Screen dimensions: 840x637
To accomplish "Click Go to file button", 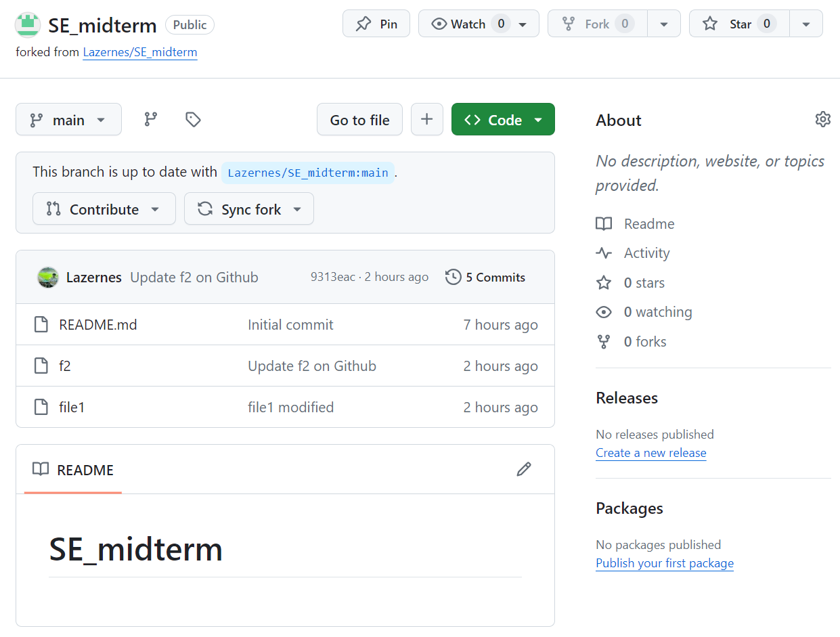I will click(x=359, y=120).
